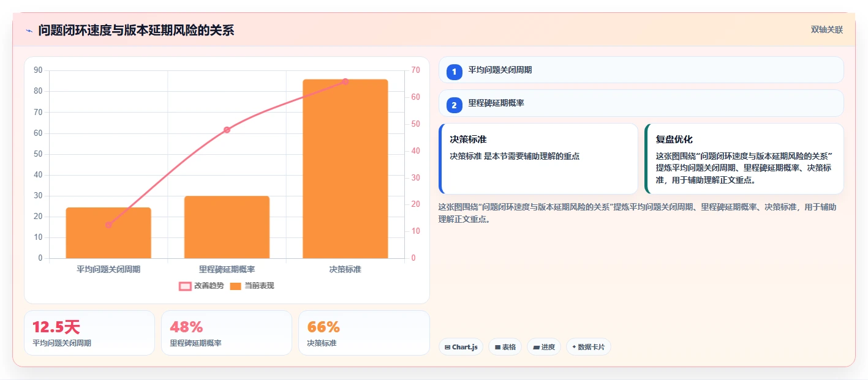Click the Chart.js tag
This screenshot has height=380, width=868.
461,347
